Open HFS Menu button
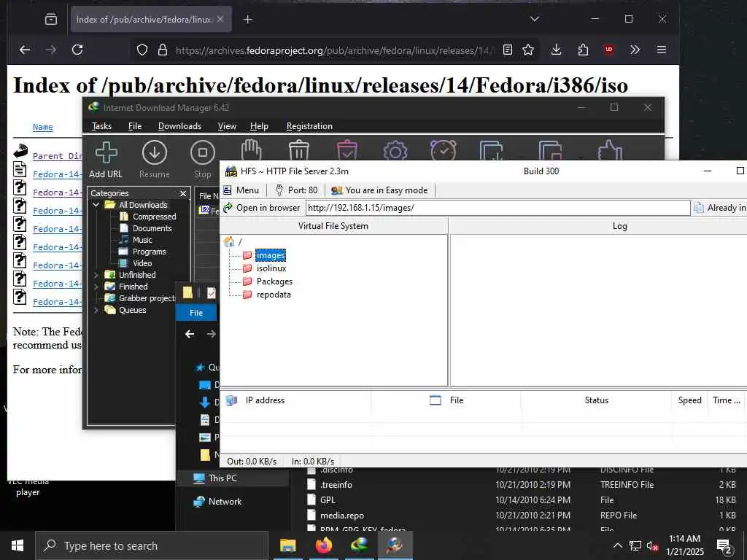 pos(241,190)
